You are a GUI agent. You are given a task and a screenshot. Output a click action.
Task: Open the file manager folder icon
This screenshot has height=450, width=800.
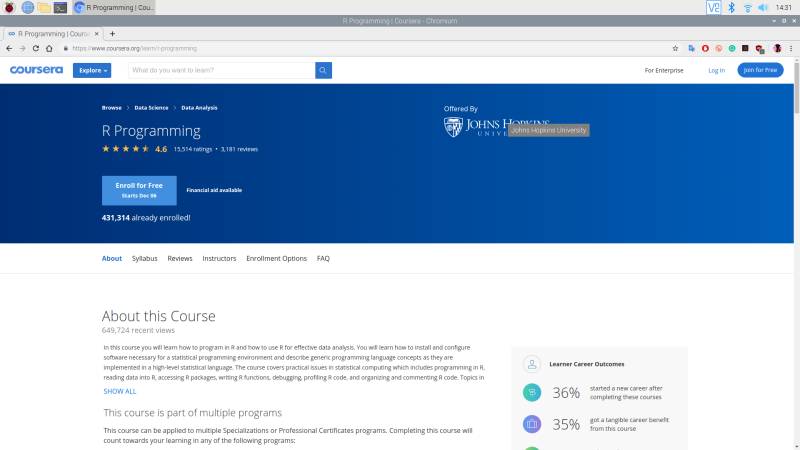44,7
